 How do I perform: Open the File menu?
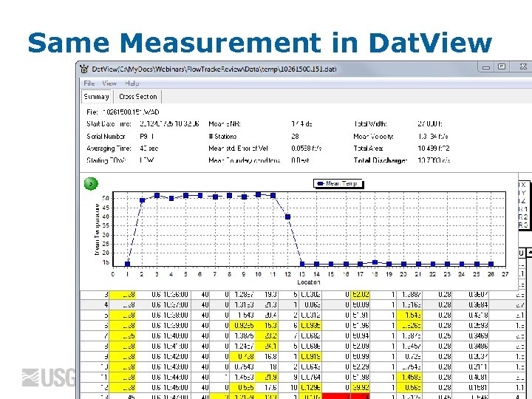point(89,83)
